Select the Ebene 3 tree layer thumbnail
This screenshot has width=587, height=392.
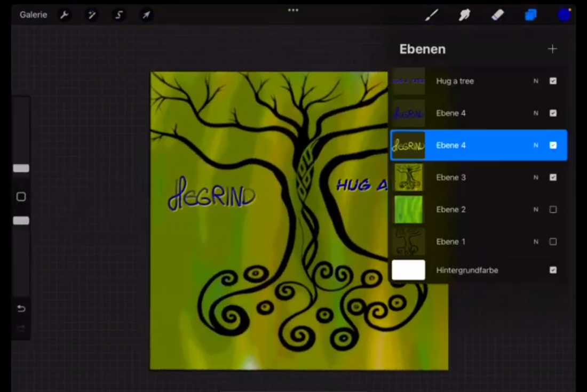408,178
